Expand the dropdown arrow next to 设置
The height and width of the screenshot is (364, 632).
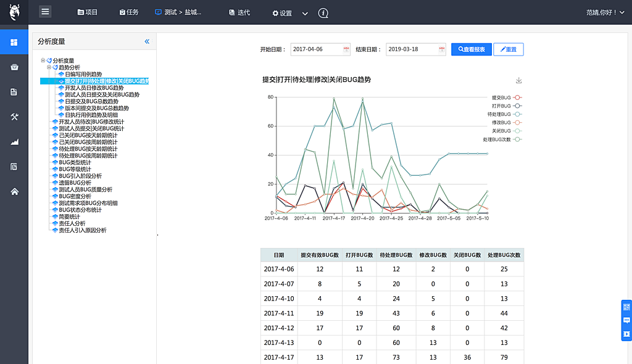[x=305, y=14]
